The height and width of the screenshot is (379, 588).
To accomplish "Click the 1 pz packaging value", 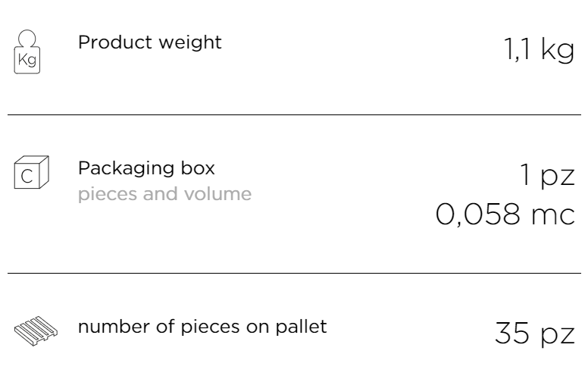I will [548, 175].
